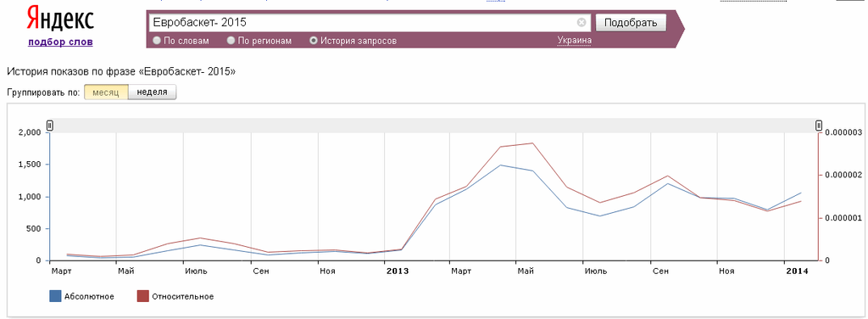Click the 500 left axis value
Image resolution: width=868 pixels, height=319 pixels.
coord(35,229)
